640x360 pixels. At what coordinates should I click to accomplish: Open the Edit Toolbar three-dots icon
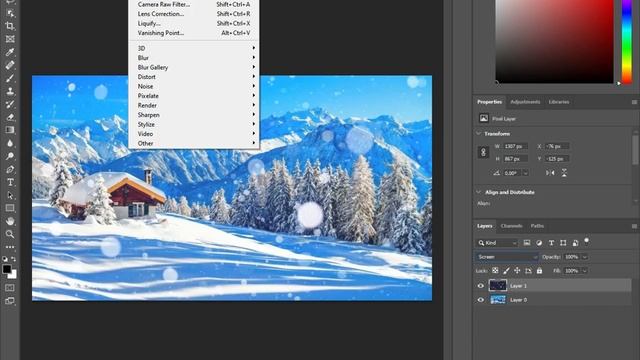click(x=10, y=247)
